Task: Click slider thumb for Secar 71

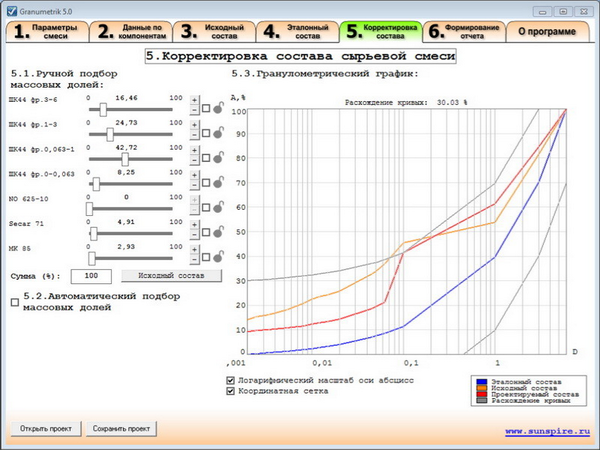Action: (x=93, y=234)
